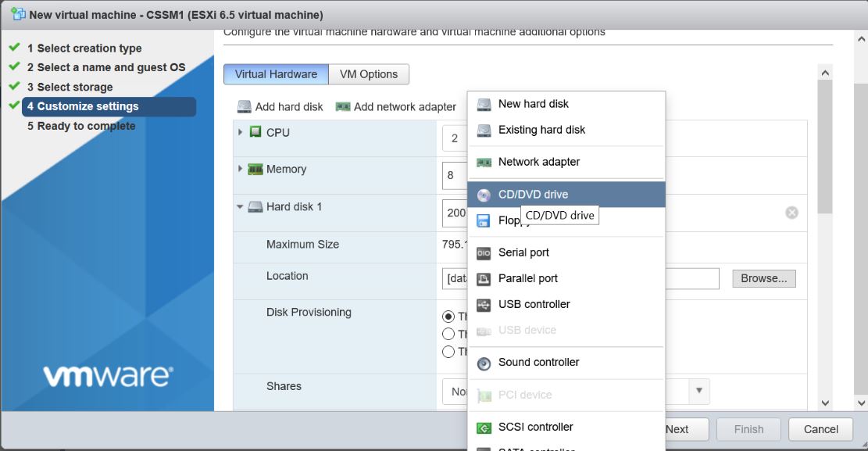Click the outer window scrollbar up arrow

[861, 39]
